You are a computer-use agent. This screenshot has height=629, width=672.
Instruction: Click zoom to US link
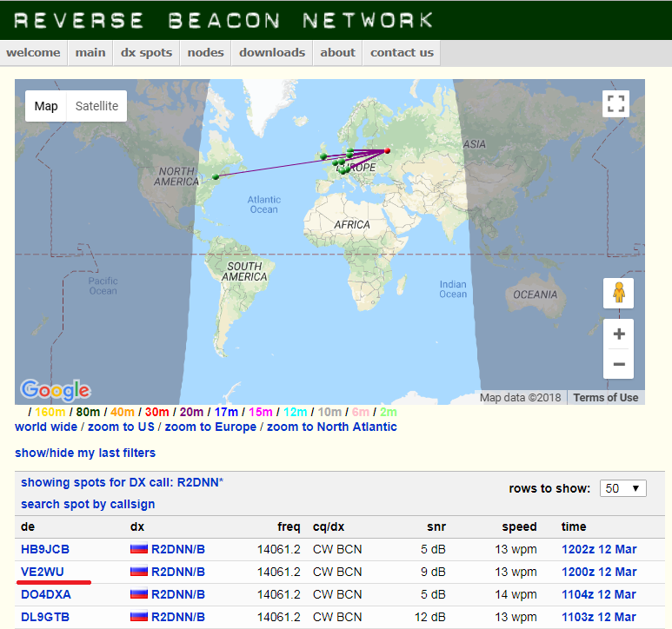pyautogui.click(x=121, y=427)
